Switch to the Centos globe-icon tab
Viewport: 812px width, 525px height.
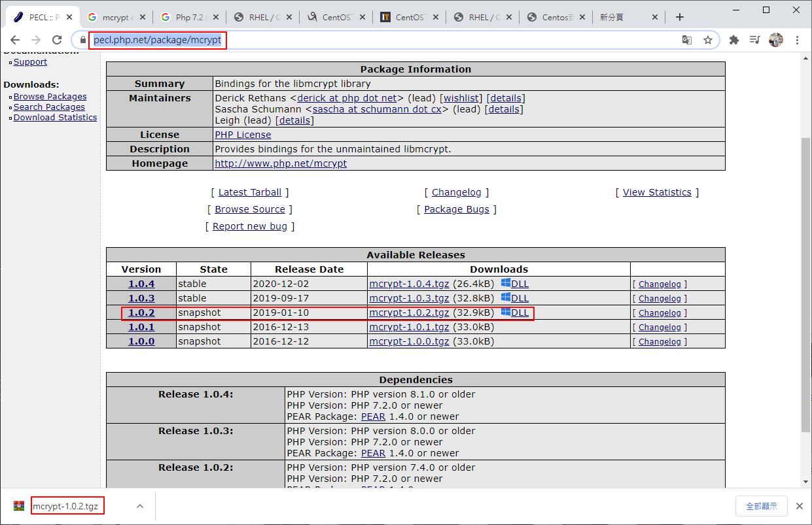pyautogui.click(x=555, y=18)
